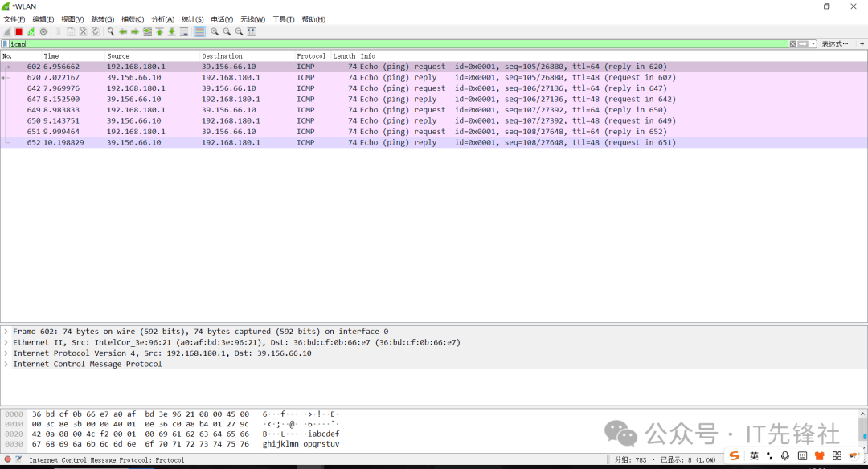Toggle auto-scroll during live capture
Screen dimensions: 868x469
point(184,31)
